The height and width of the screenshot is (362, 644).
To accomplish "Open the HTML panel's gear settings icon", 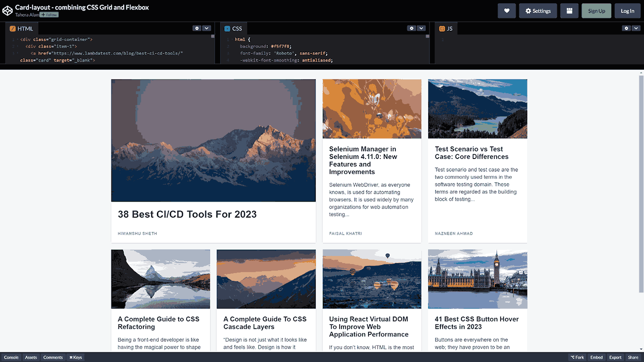I will 197,28.
